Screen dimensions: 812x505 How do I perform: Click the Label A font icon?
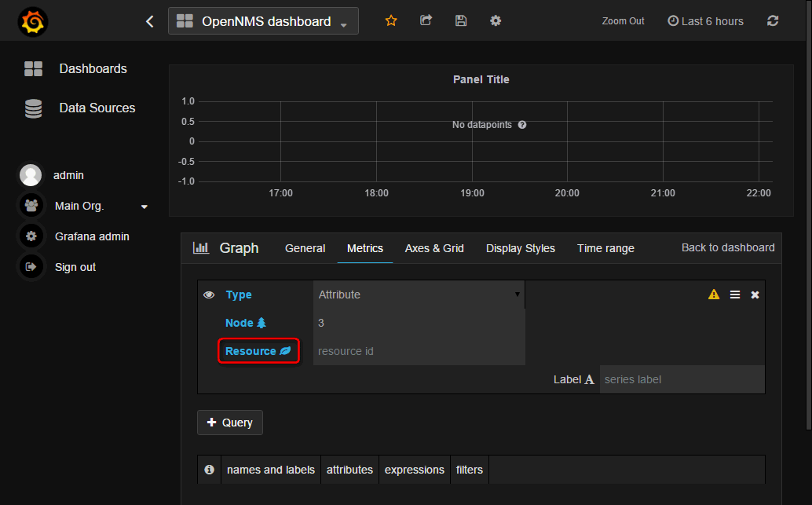(x=589, y=379)
